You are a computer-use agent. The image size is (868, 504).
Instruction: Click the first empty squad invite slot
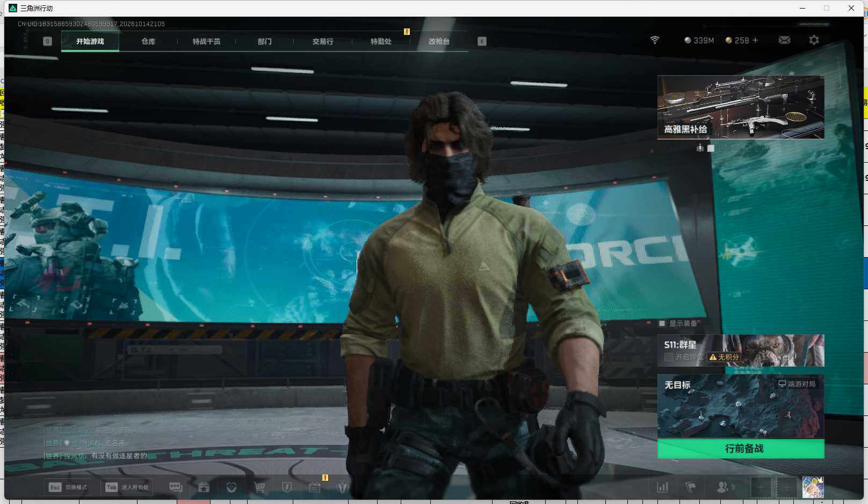coord(761,487)
